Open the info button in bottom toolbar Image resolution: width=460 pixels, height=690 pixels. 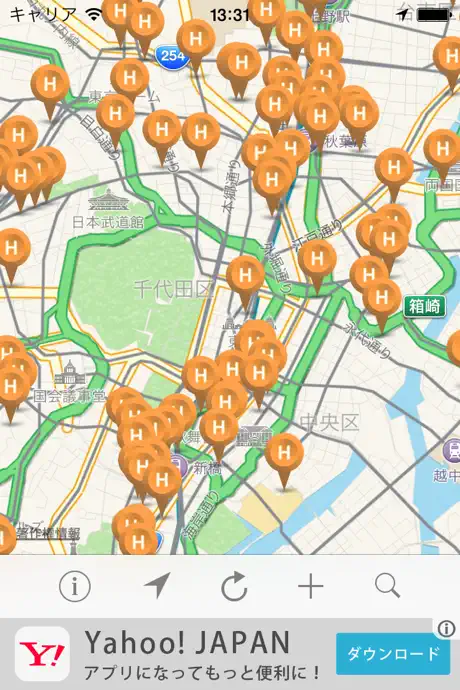(x=74, y=586)
